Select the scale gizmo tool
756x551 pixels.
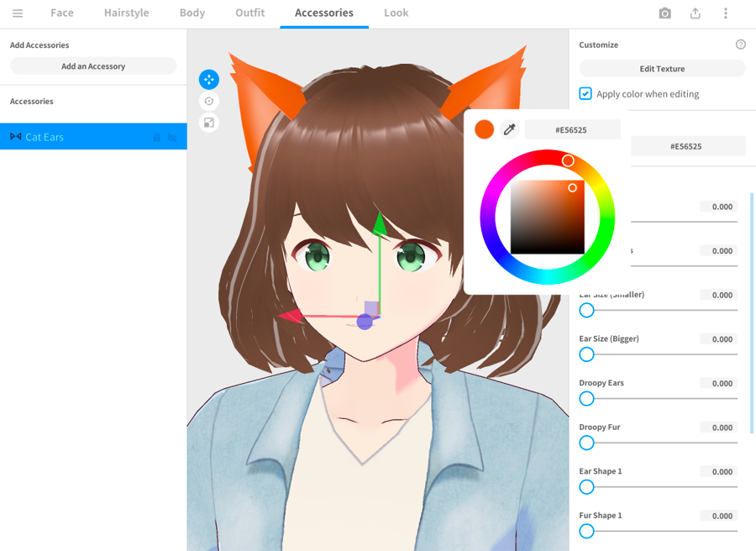tap(209, 123)
